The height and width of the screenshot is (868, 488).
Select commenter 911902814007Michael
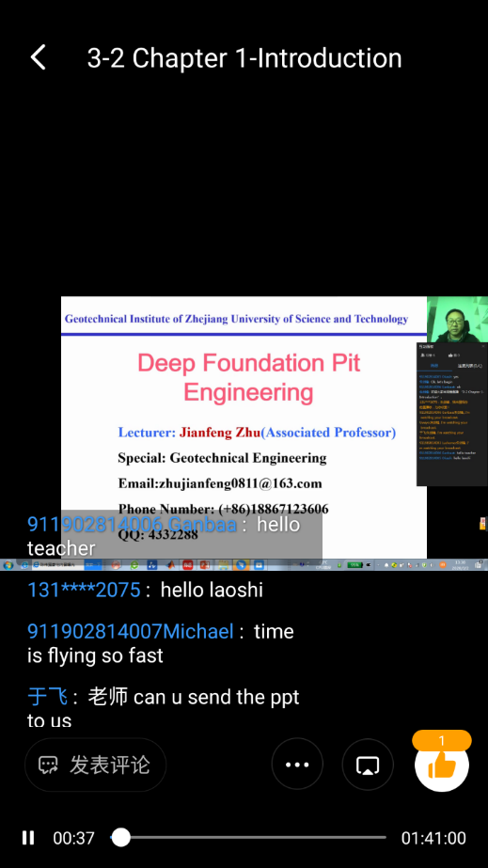coord(130,631)
